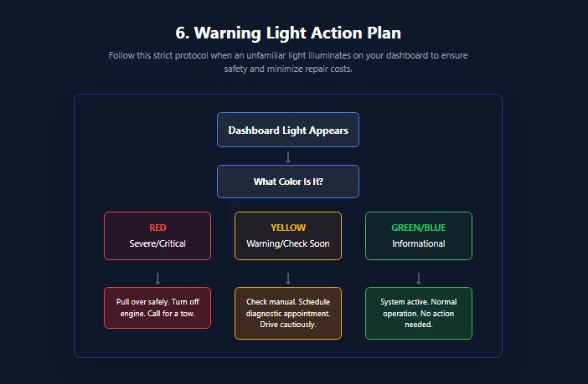Click the down arrow under YELLOW card
The image size is (588, 384).
[288, 279]
